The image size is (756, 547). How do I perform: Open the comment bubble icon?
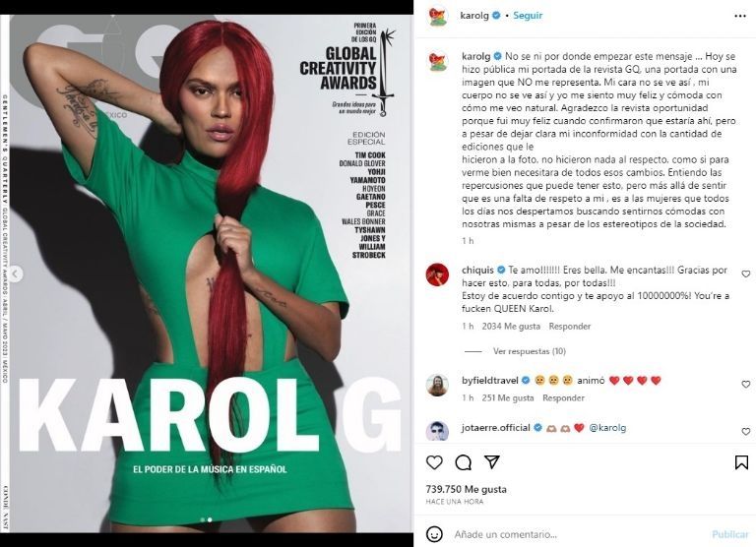tap(463, 462)
